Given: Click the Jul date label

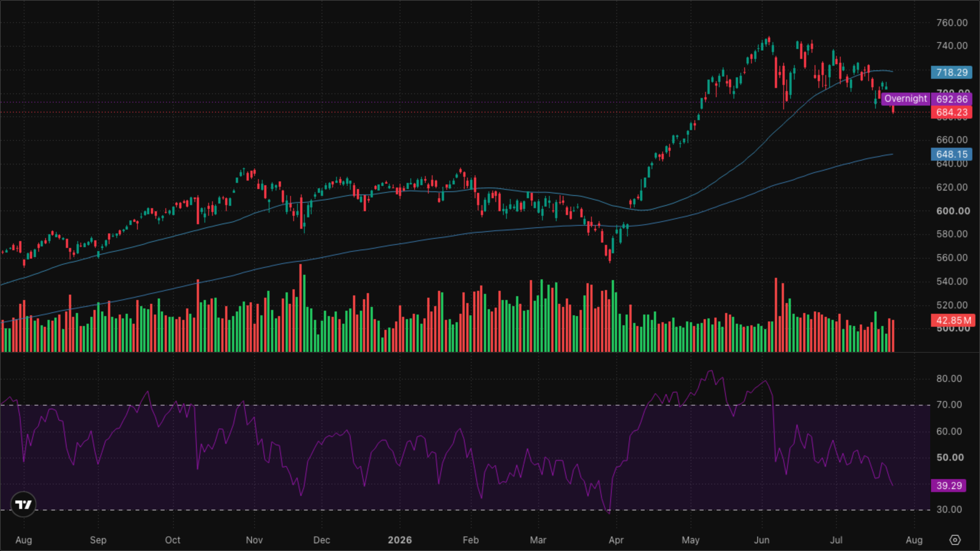Looking at the screenshot, I should pos(836,540).
